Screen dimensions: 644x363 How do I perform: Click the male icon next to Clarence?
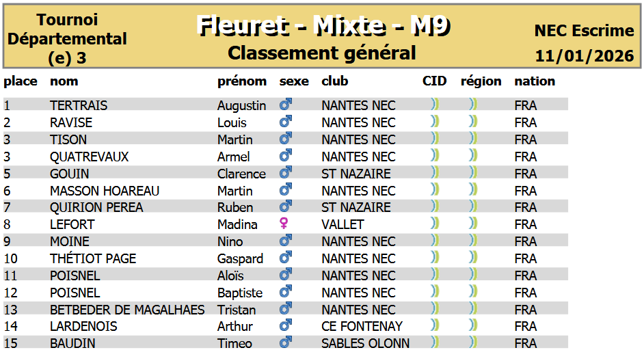pos(286,173)
